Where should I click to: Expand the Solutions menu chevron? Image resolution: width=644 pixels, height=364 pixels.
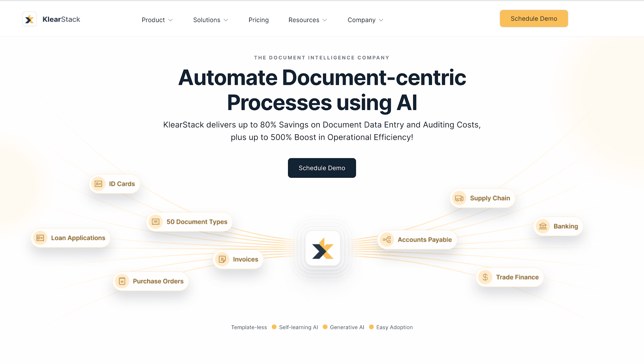tap(226, 20)
